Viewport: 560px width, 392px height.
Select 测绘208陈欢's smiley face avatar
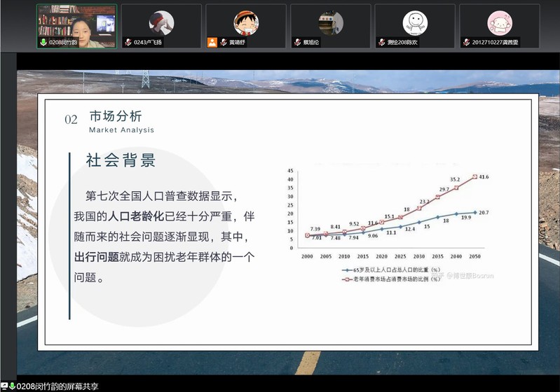pos(415,22)
